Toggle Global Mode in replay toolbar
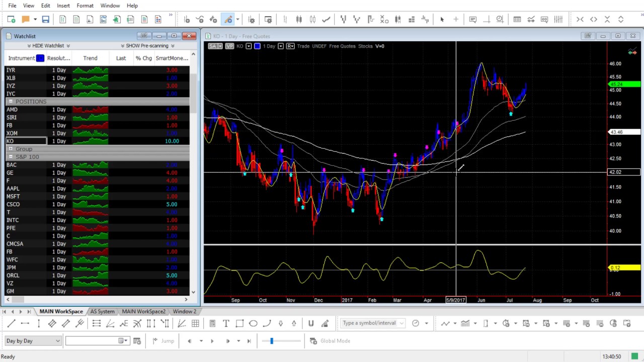The image size is (644, 362). 330,341
